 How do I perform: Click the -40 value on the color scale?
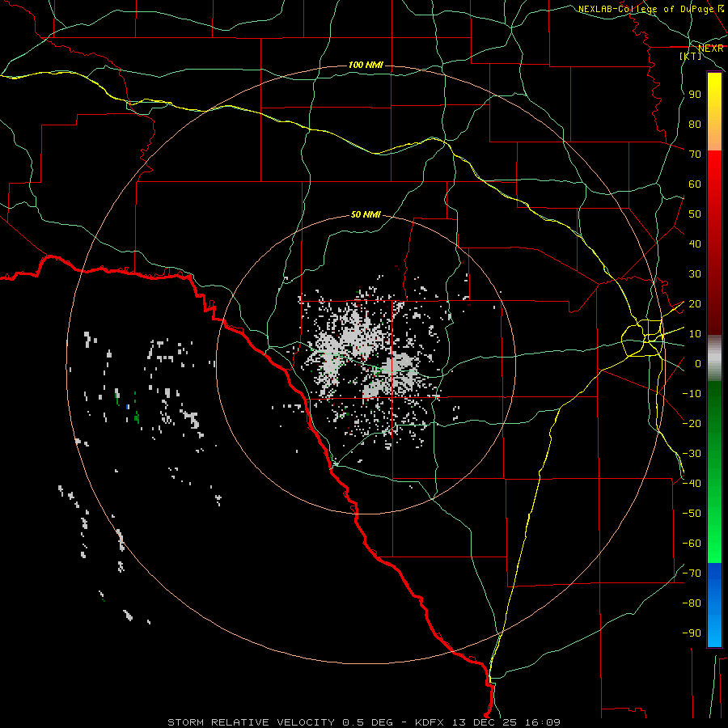692,484
